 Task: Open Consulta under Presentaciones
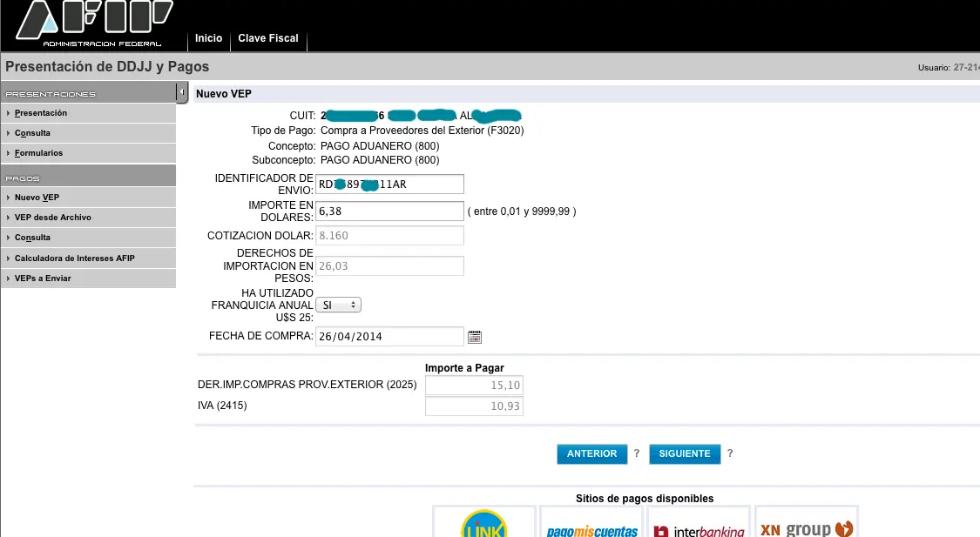click(88, 133)
